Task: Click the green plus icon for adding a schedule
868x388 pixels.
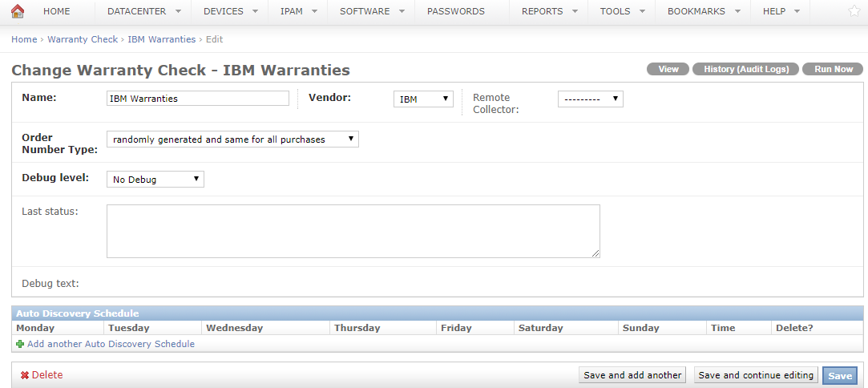Action: pos(21,344)
